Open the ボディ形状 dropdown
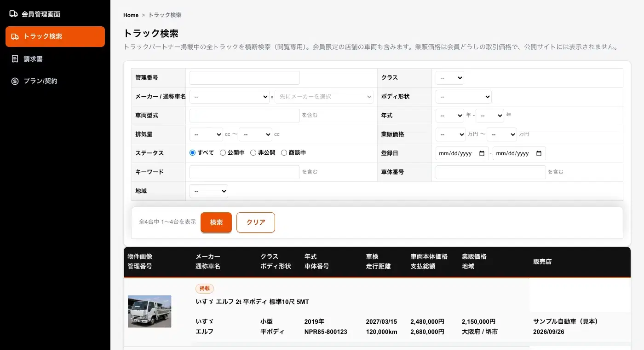644x350 pixels. pyautogui.click(x=464, y=97)
